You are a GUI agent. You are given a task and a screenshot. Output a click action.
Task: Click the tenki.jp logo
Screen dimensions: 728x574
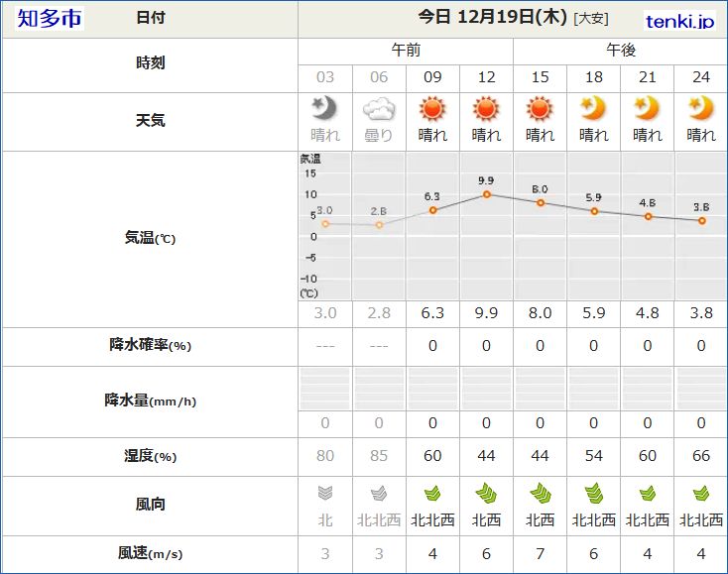[679, 21]
